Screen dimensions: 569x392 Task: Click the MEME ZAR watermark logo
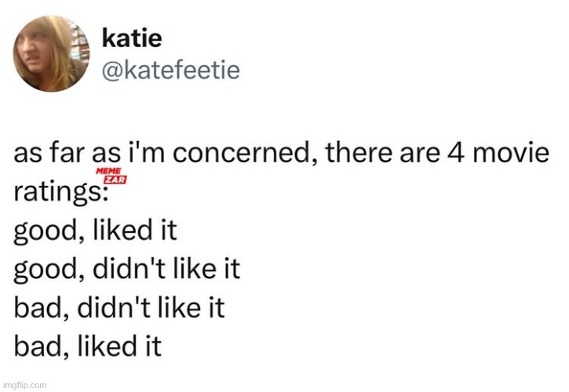(x=111, y=176)
